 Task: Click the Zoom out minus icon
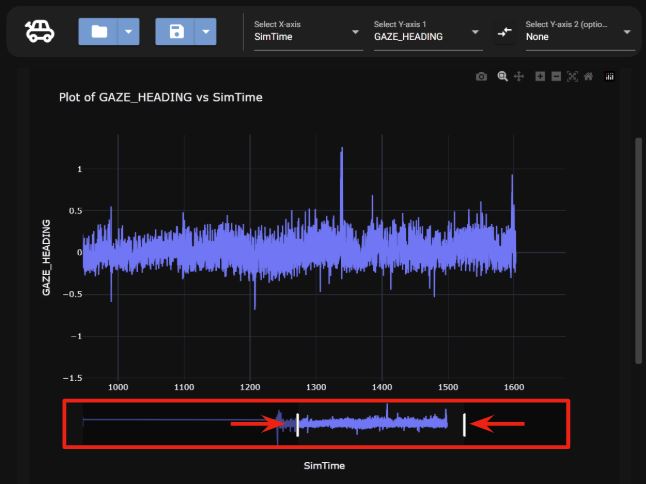[x=556, y=76]
